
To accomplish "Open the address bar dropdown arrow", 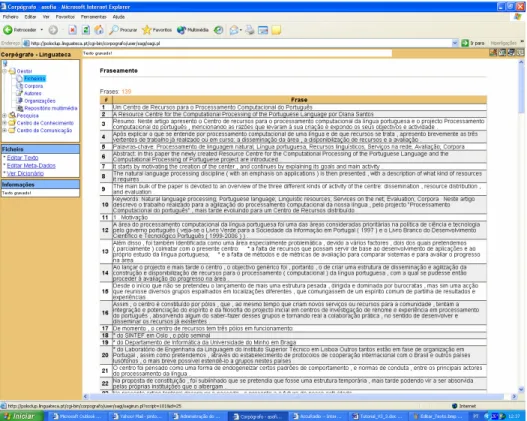I will 455,43.
